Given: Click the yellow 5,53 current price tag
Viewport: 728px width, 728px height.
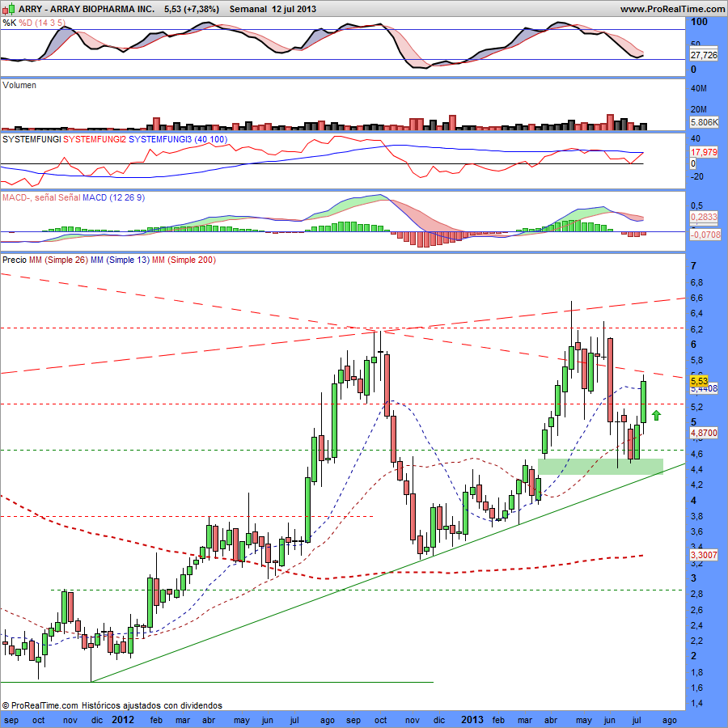Looking at the screenshot, I should point(699,381).
